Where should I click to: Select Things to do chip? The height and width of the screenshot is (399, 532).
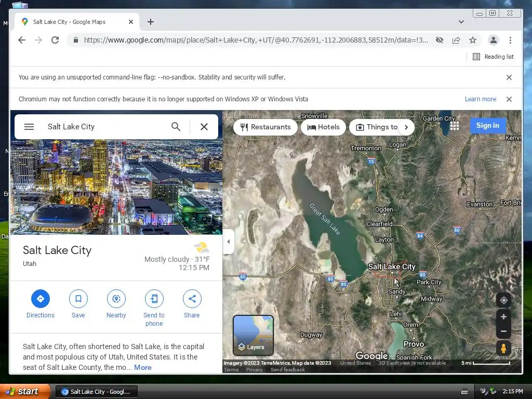[376, 127]
